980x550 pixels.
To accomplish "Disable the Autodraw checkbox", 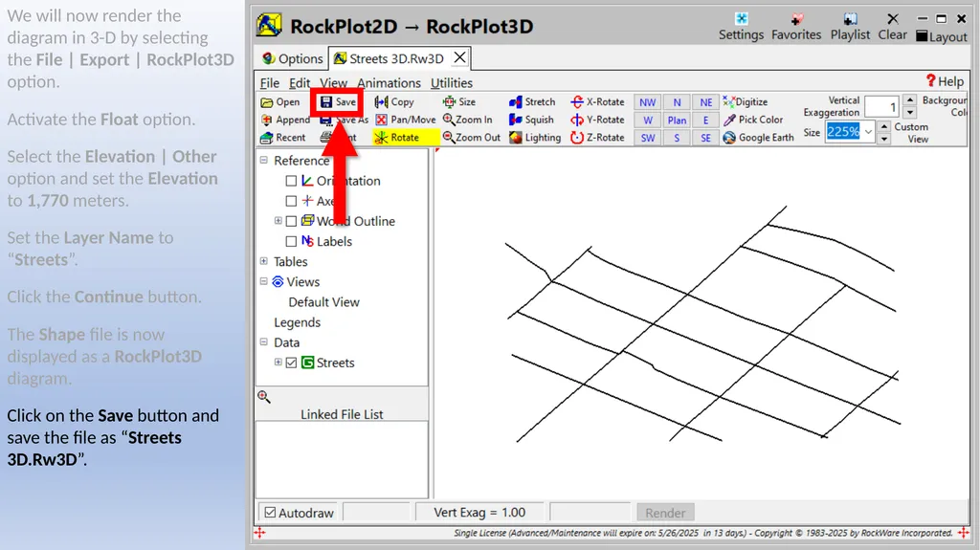I will [270, 513].
